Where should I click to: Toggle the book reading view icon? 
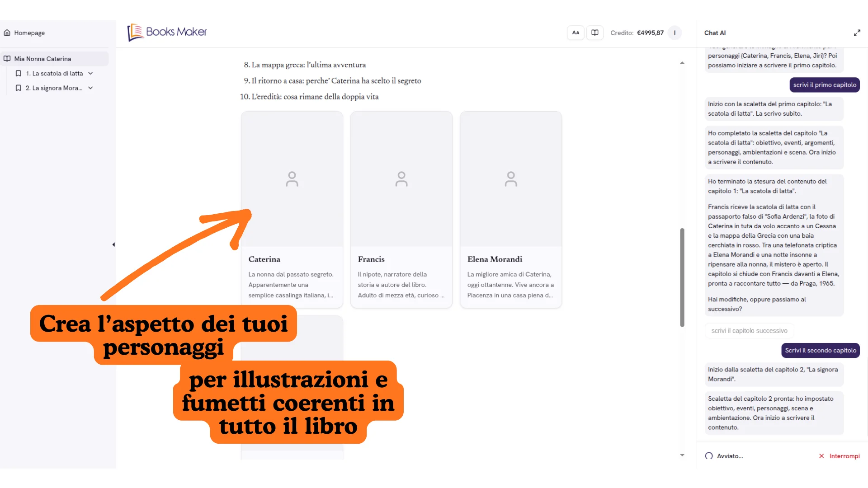pos(595,33)
